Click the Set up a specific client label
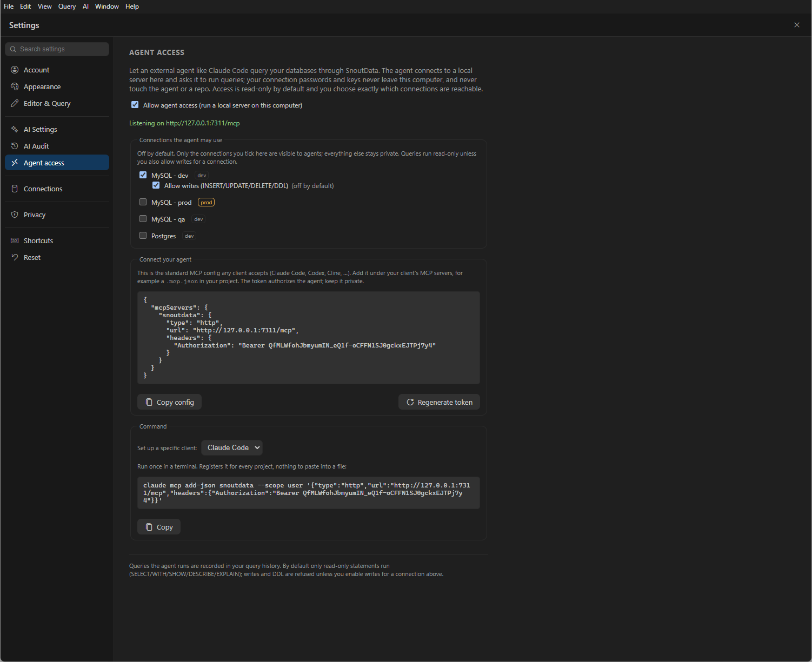Image resolution: width=812 pixels, height=662 pixels. (167, 448)
